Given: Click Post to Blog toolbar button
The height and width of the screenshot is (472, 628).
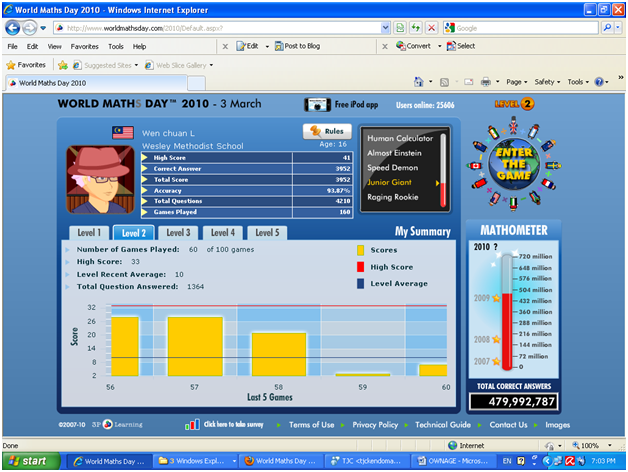Looking at the screenshot, I should pyautogui.click(x=298, y=46).
